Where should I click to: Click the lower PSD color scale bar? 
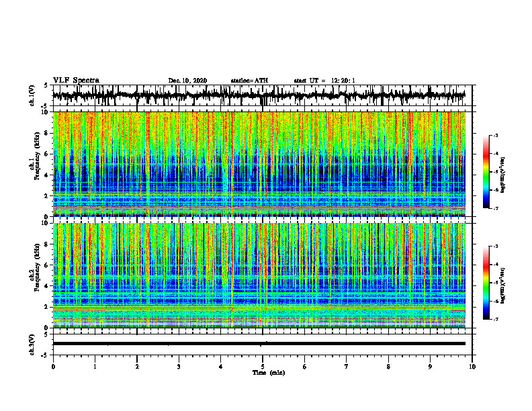click(486, 283)
